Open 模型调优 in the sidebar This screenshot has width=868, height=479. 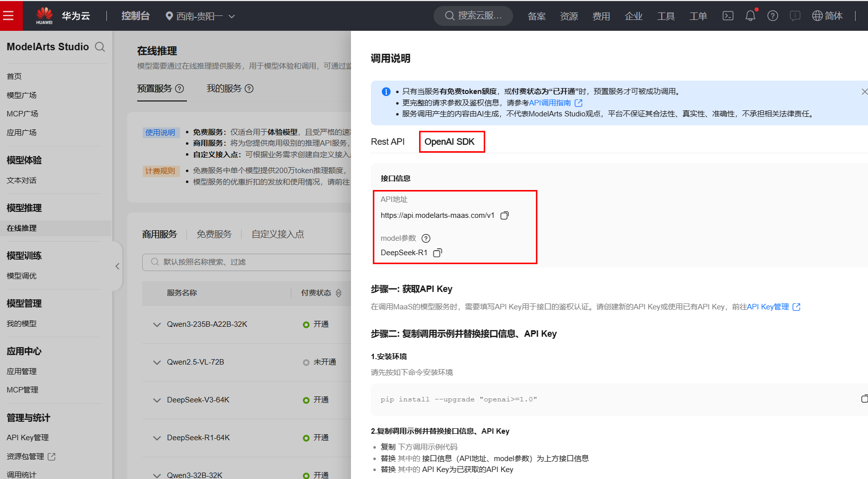coord(21,276)
